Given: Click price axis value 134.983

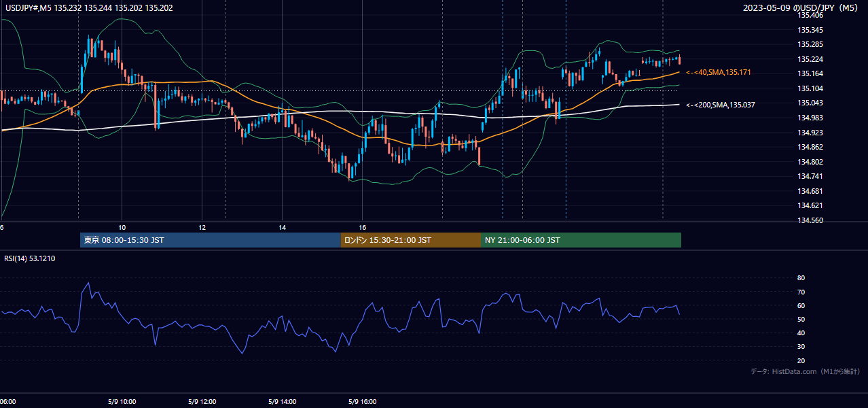Looking at the screenshot, I should click(x=810, y=118).
